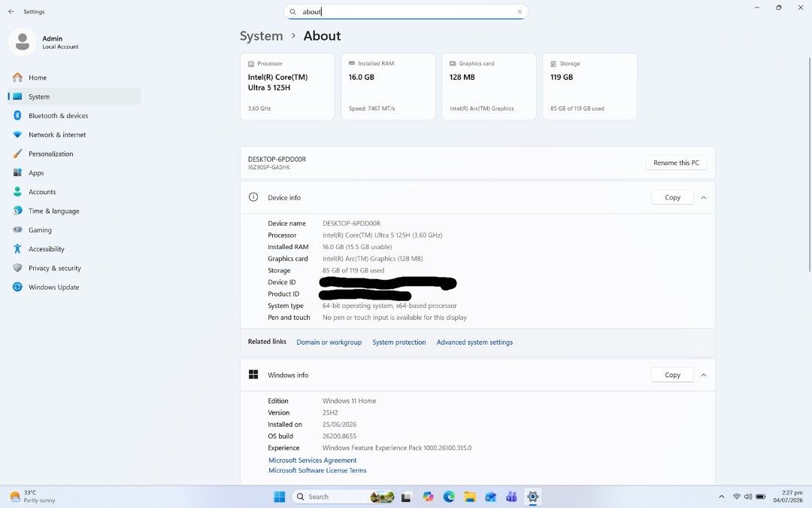Open the Home settings page
Viewport: 812px width, 508px height.
coord(74,78)
